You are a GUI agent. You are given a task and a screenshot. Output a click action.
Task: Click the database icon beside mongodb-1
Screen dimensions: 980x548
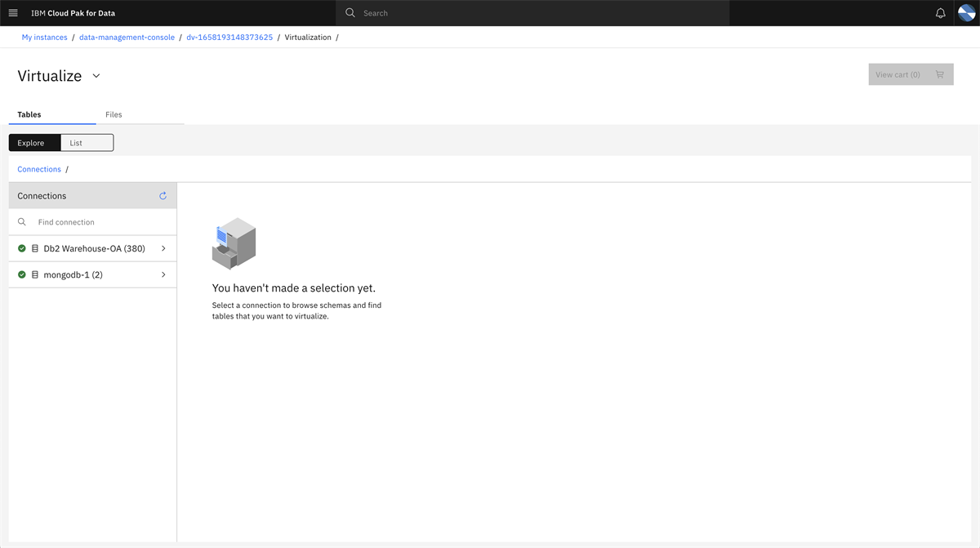pyautogui.click(x=33, y=274)
